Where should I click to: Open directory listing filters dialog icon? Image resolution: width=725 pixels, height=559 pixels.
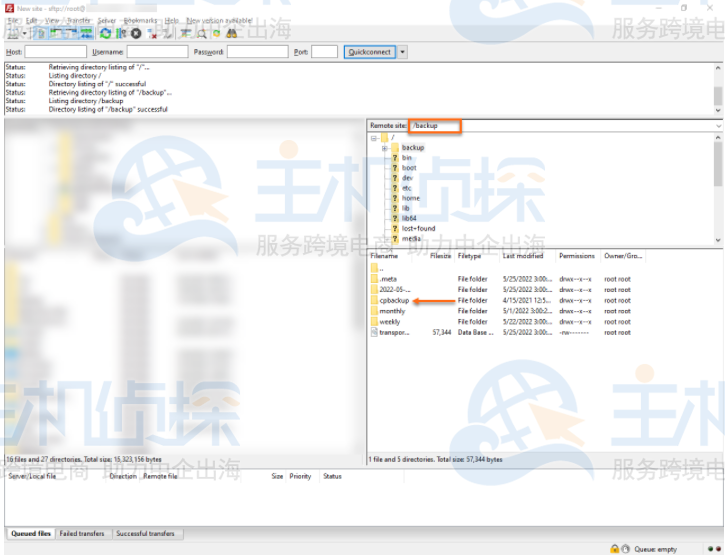coord(186,33)
